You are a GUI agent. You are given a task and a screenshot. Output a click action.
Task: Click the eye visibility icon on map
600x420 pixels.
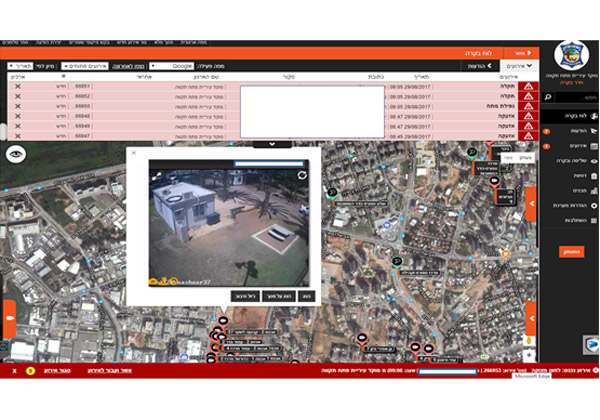coord(15,154)
